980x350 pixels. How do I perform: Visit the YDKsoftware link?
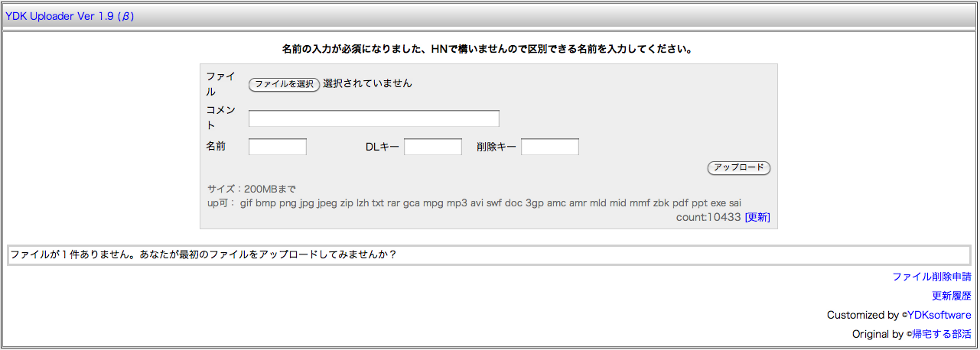(x=939, y=315)
